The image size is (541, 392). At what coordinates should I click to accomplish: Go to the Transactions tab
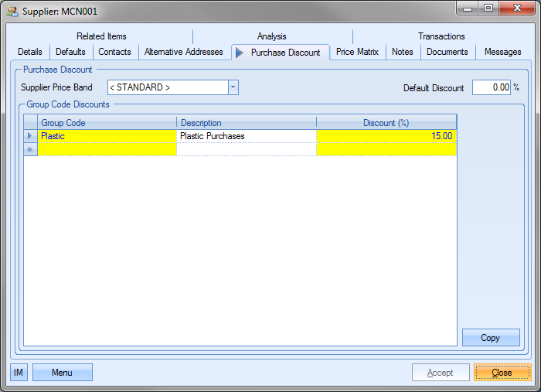(x=441, y=36)
